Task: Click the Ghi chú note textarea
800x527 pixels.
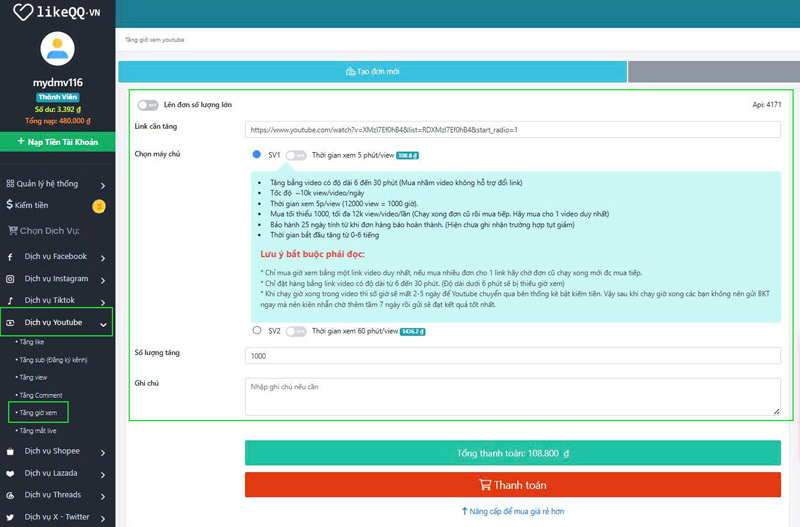Action: (x=513, y=397)
